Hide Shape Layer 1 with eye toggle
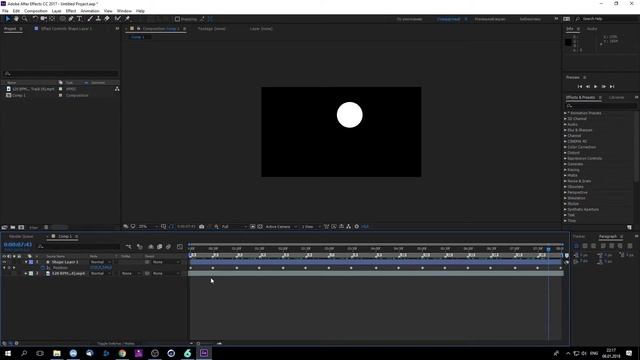Viewport: 640px width, 360px height. pyautogui.click(x=4, y=262)
